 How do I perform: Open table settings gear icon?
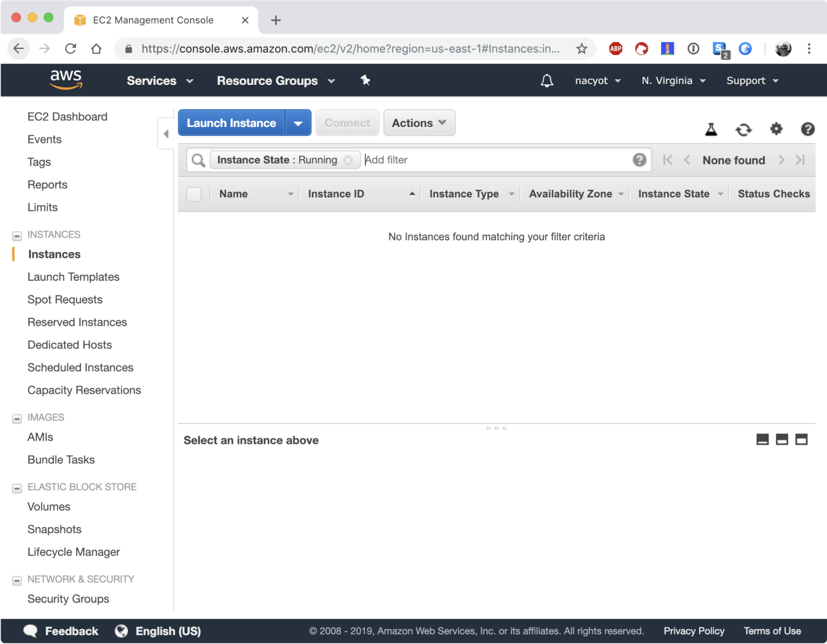(776, 129)
